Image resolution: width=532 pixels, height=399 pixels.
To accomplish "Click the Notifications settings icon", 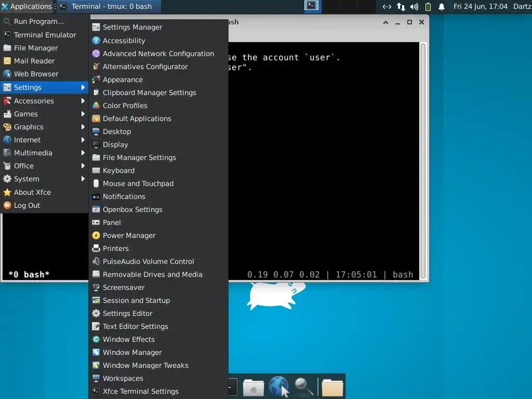I will (x=96, y=196).
